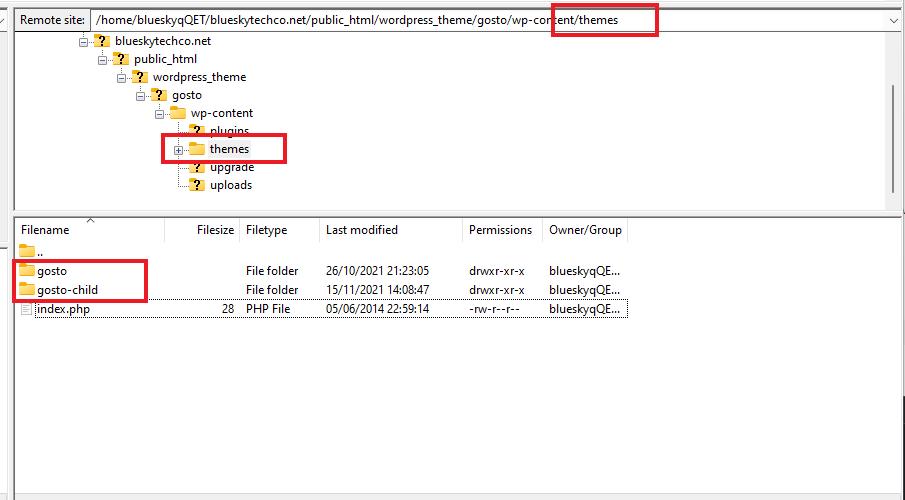905x500 pixels.
Task: Select wordpress_theme in the directory tree
Action: pos(199,77)
